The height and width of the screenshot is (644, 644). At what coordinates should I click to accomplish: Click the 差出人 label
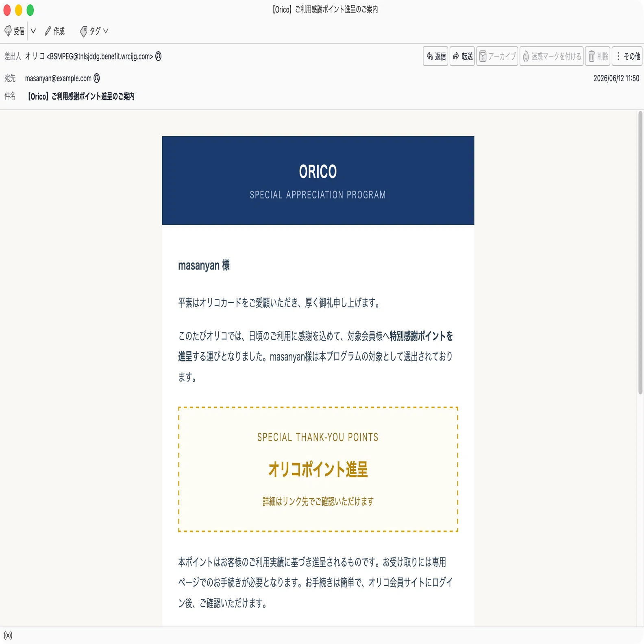point(13,57)
